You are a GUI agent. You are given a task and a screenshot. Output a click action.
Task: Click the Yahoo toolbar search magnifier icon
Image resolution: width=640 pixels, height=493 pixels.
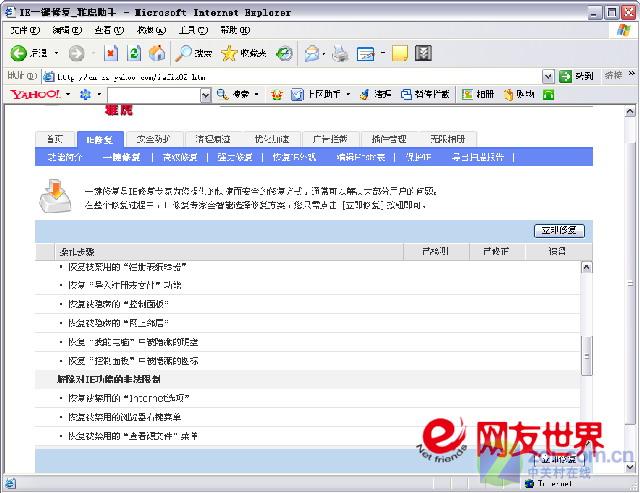coord(222,95)
